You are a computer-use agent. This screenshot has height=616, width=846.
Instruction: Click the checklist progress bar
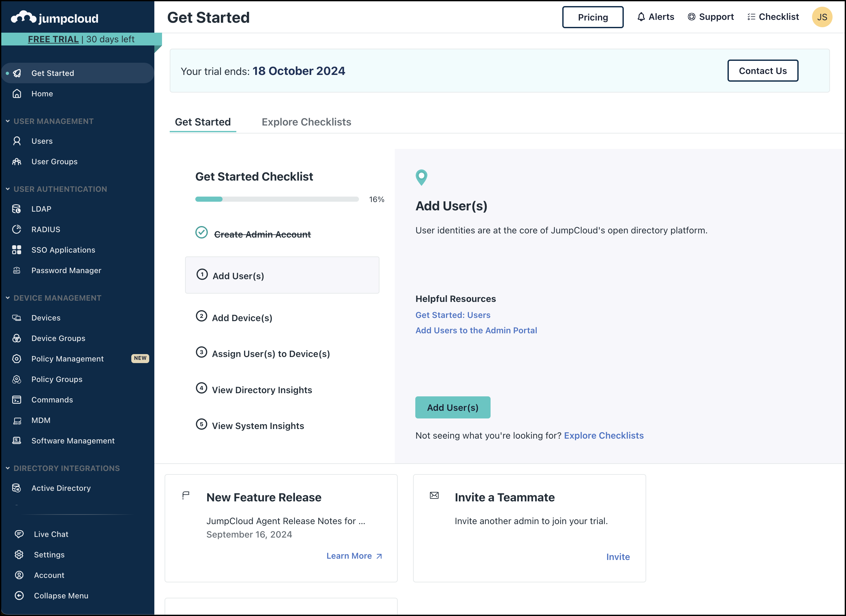coord(277,199)
